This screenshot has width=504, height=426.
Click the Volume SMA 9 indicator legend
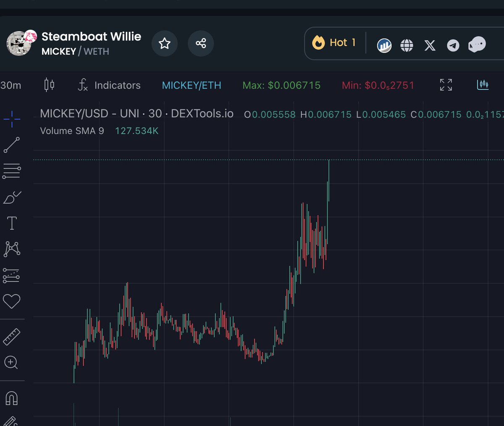(x=72, y=131)
